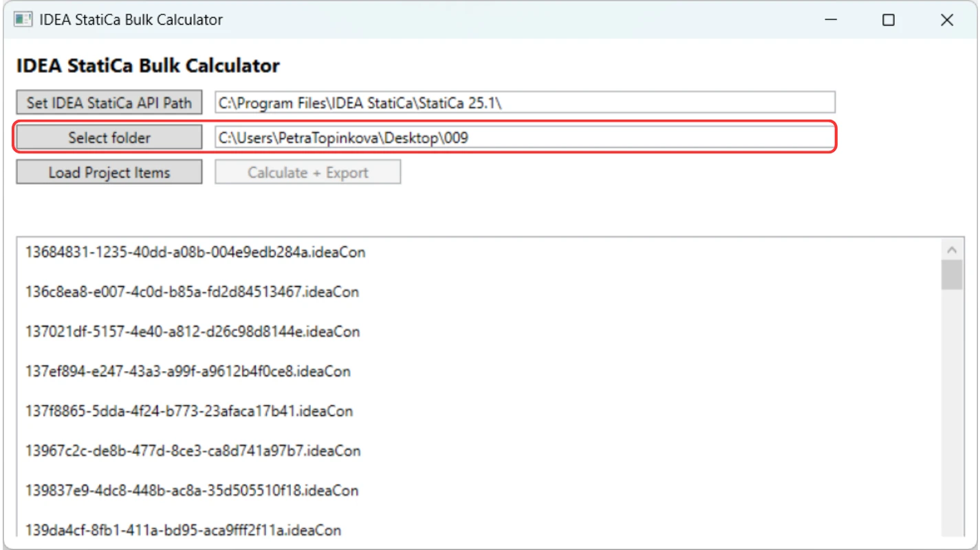Select file 139837e9-4dc8-448b-ac8a-35d505510f18.ideaCon
Screen dimensions: 980x550
pos(192,490)
